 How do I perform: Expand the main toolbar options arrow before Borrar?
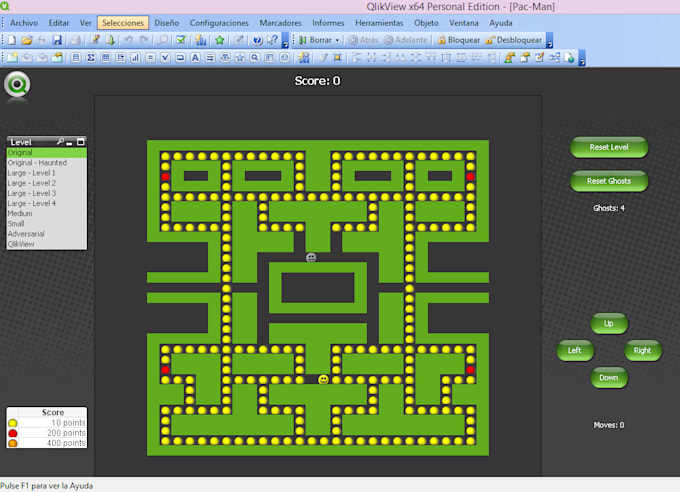click(x=285, y=41)
